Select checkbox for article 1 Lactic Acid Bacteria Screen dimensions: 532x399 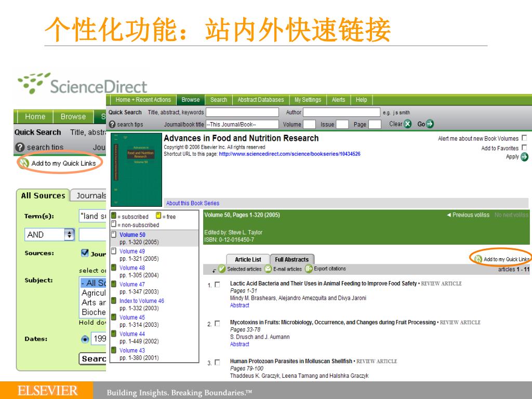[x=218, y=285]
